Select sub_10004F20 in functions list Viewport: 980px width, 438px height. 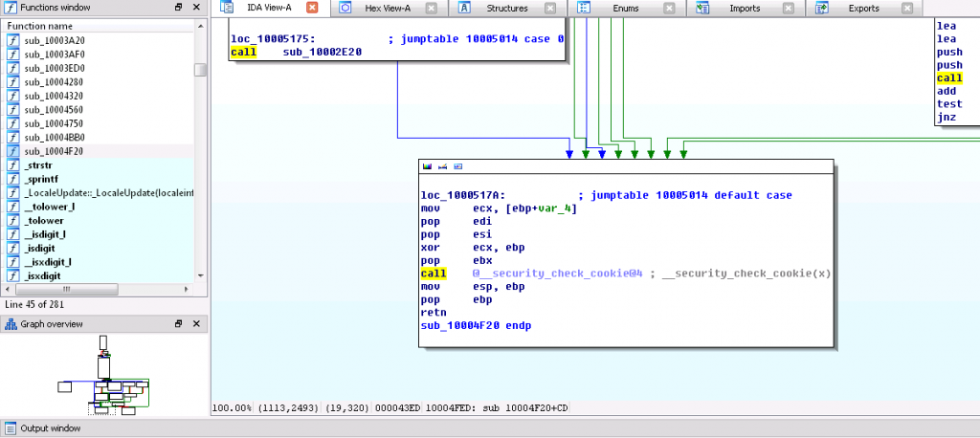99,151
